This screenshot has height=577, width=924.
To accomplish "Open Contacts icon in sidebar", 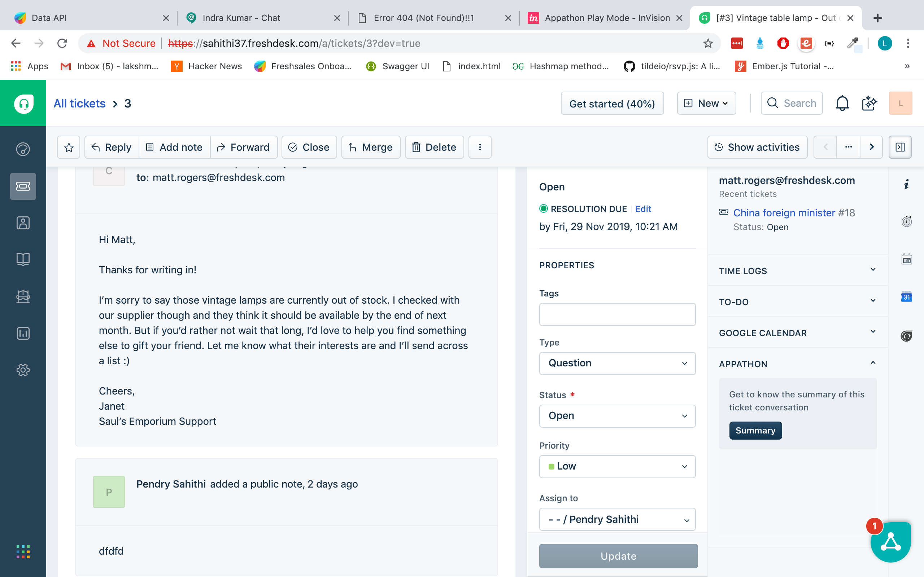I will point(23,223).
